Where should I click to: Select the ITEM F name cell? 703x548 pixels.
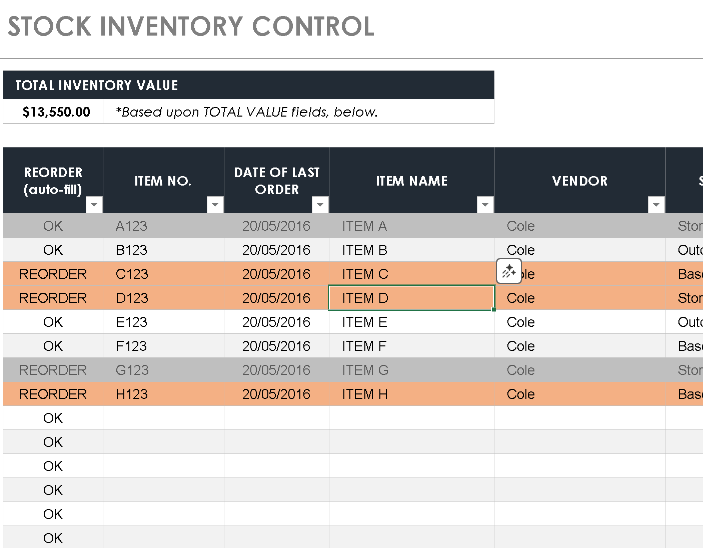click(412, 346)
